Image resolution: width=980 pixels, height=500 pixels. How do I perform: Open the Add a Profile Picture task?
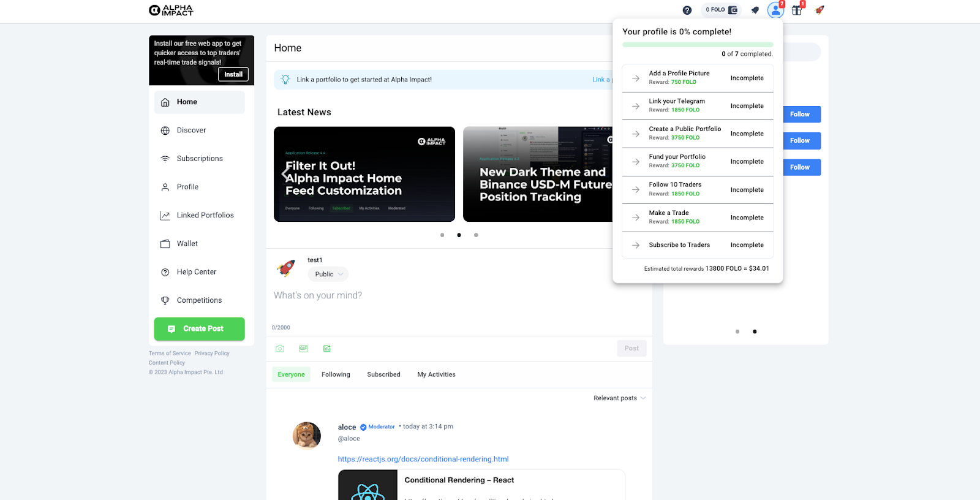[698, 78]
